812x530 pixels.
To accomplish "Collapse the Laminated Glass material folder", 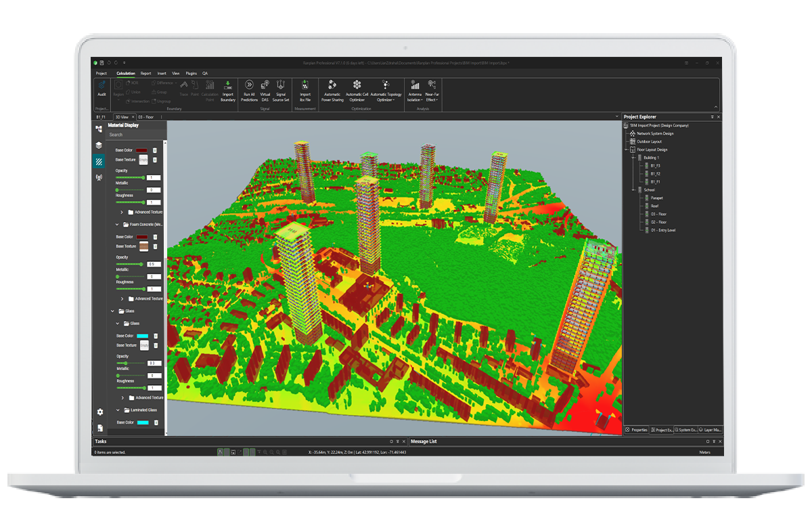I will (117, 410).
